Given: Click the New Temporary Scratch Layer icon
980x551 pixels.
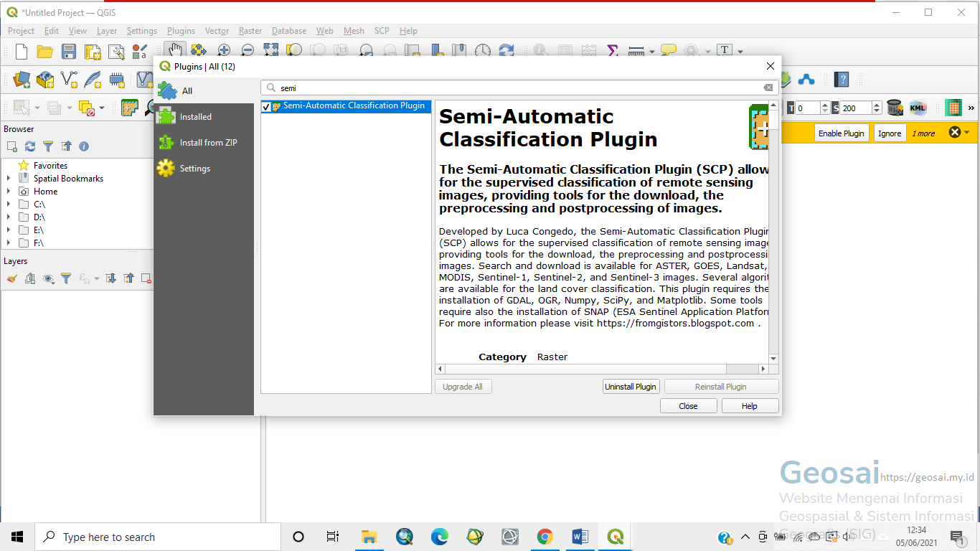Looking at the screenshot, I should (116, 79).
